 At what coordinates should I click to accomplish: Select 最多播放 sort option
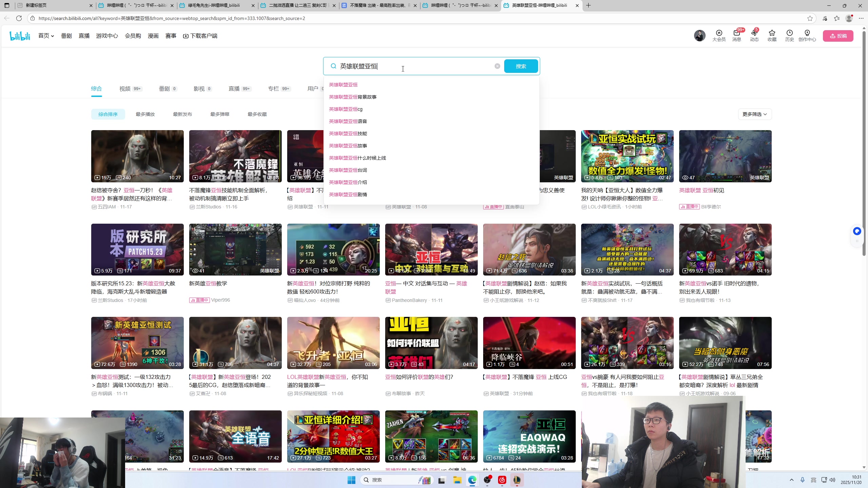[x=145, y=114]
